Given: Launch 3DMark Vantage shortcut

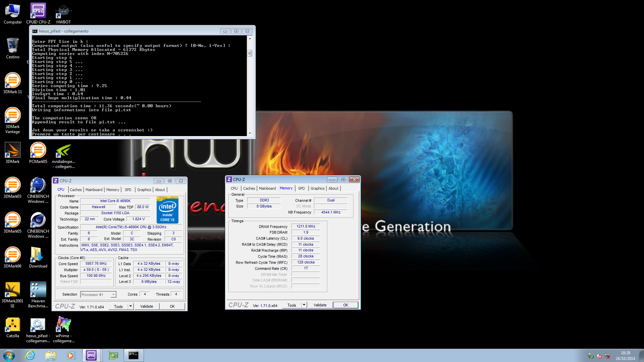Looking at the screenshot, I should tap(13, 121).
